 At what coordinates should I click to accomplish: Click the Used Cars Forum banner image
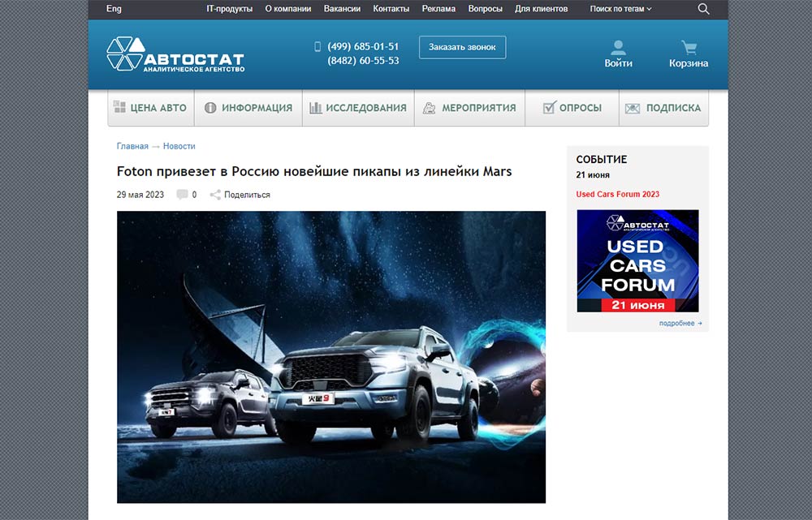click(x=638, y=260)
